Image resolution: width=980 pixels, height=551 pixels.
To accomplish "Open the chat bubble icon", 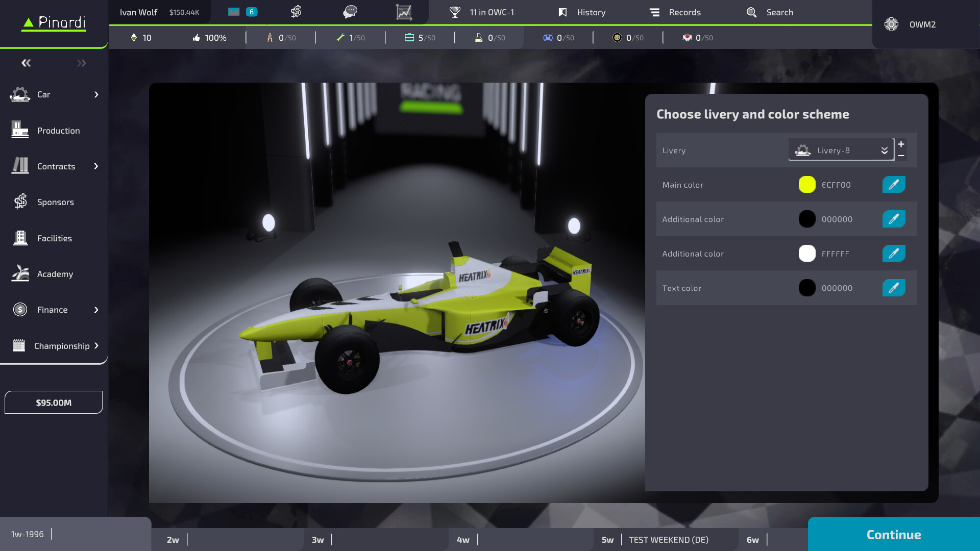I will pos(351,11).
